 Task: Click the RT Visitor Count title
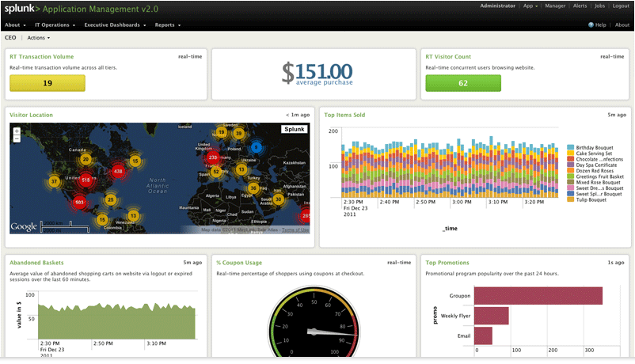coord(448,57)
